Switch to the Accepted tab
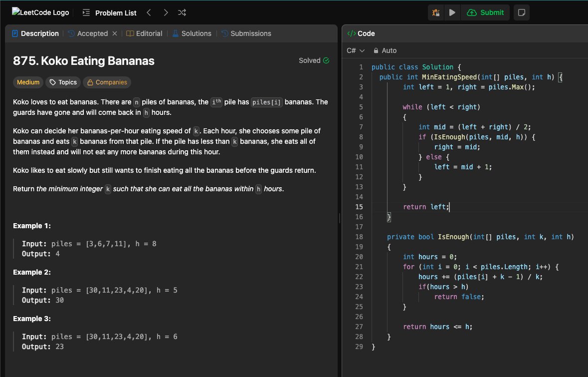 (88, 33)
